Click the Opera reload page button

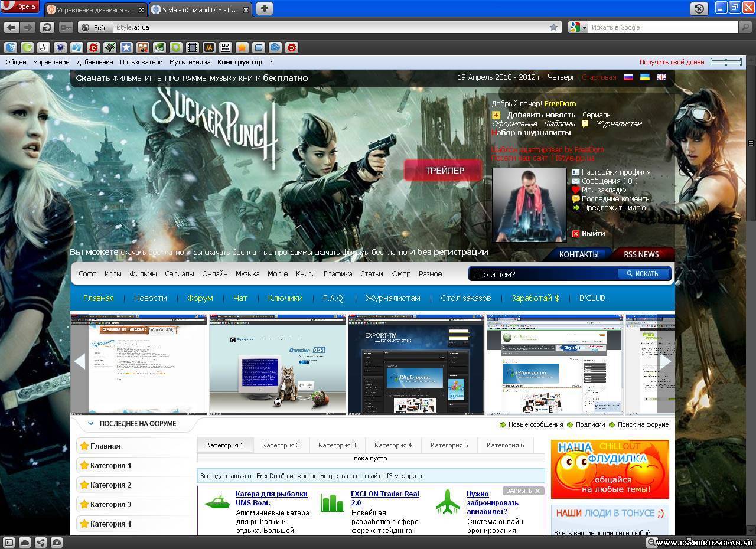pos(47,27)
